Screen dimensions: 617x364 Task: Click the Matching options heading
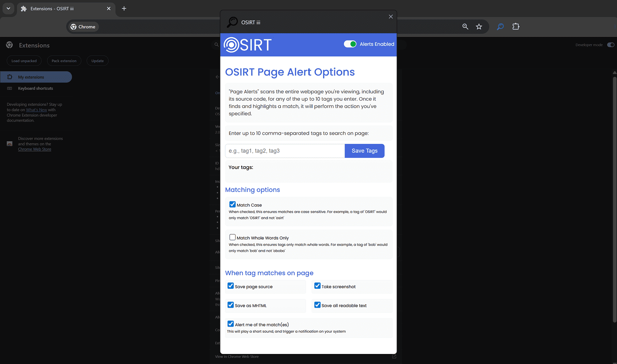pyautogui.click(x=253, y=190)
